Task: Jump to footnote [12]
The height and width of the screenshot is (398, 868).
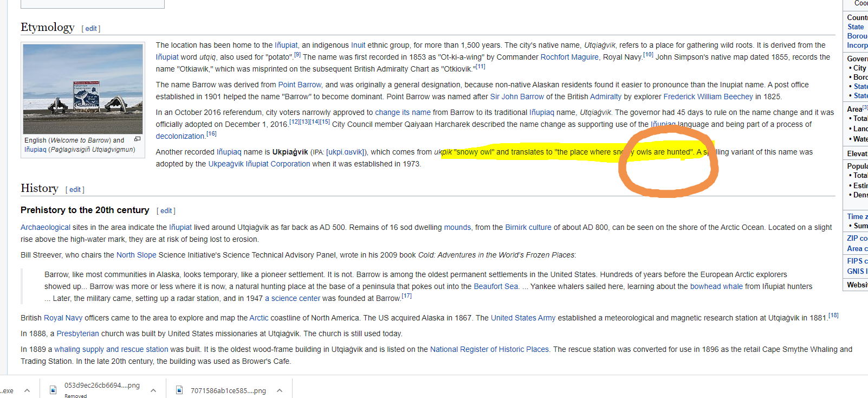Action: pyautogui.click(x=294, y=122)
